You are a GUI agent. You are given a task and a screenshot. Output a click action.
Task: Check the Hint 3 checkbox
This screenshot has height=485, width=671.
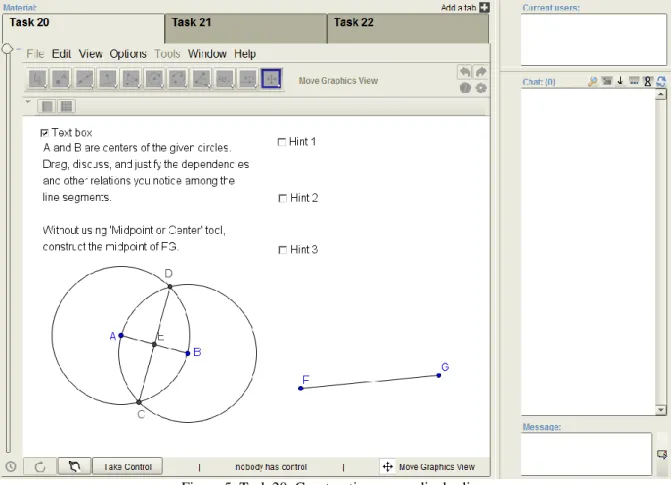pos(282,250)
